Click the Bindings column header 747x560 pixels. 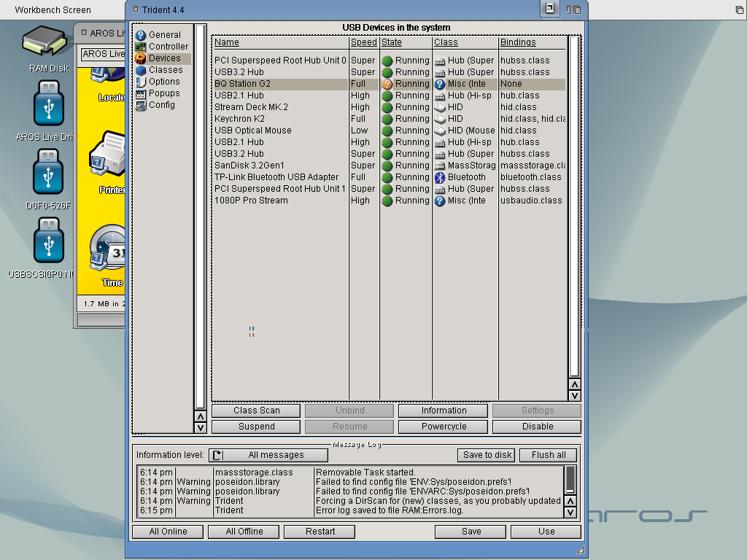tap(518, 42)
